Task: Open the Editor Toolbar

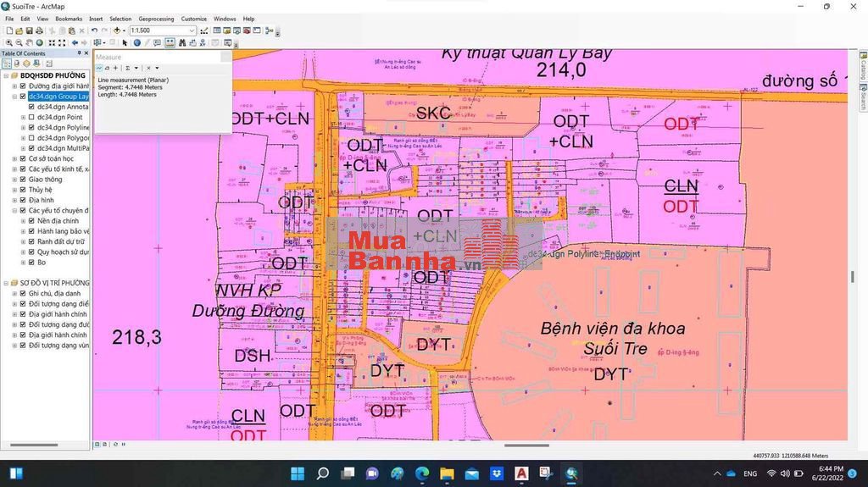Action: [204, 30]
